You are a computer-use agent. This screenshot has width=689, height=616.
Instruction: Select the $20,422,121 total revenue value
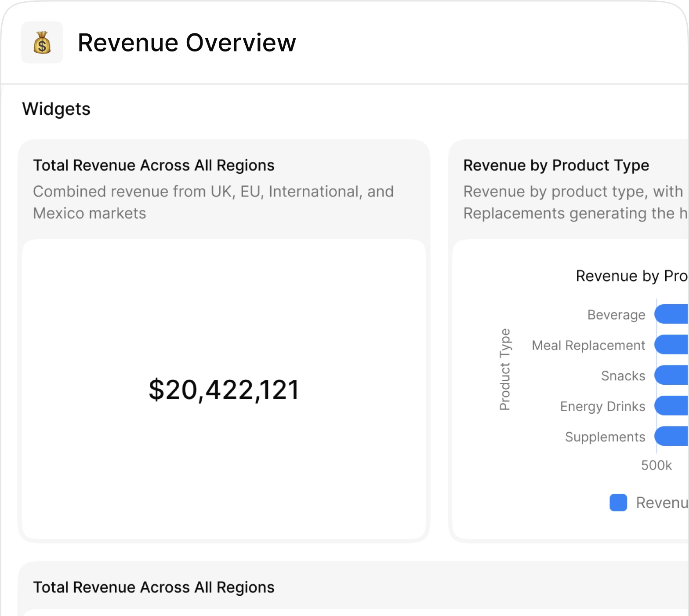pyautogui.click(x=224, y=390)
